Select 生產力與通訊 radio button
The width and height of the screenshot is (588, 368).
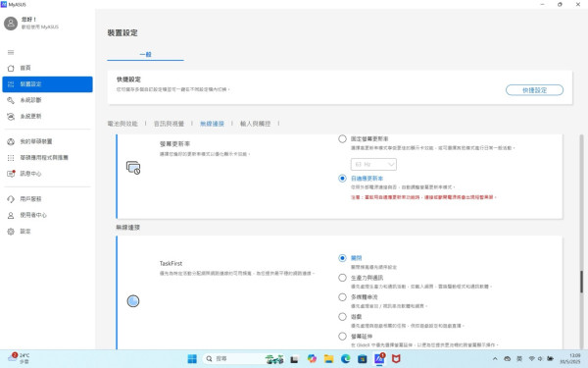(x=342, y=278)
